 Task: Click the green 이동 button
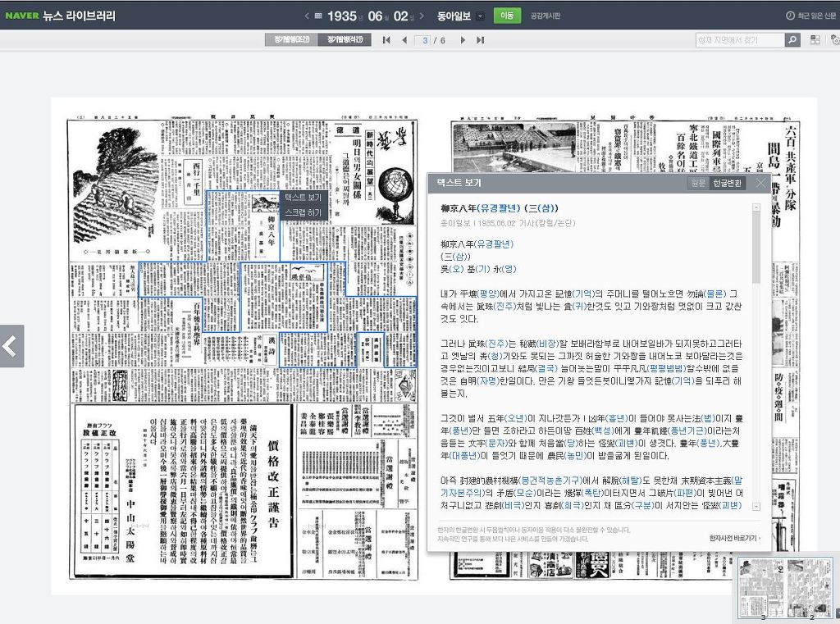click(x=507, y=16)
